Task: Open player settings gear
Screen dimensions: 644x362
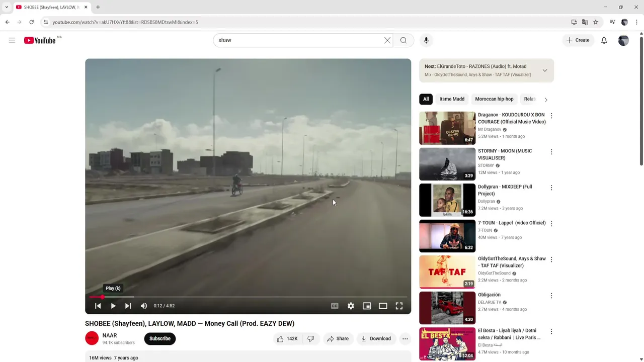Action: tap(351, 306)
